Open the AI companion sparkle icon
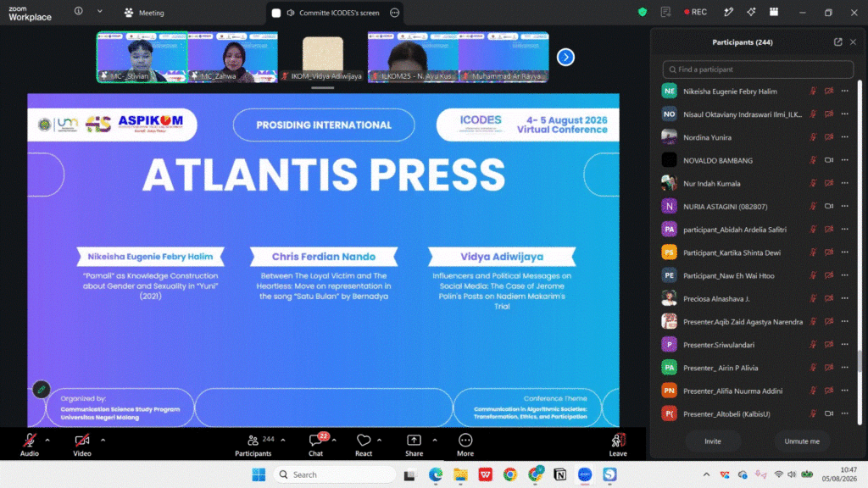This screenshot has width=868, height=488. tap(751, 12)
